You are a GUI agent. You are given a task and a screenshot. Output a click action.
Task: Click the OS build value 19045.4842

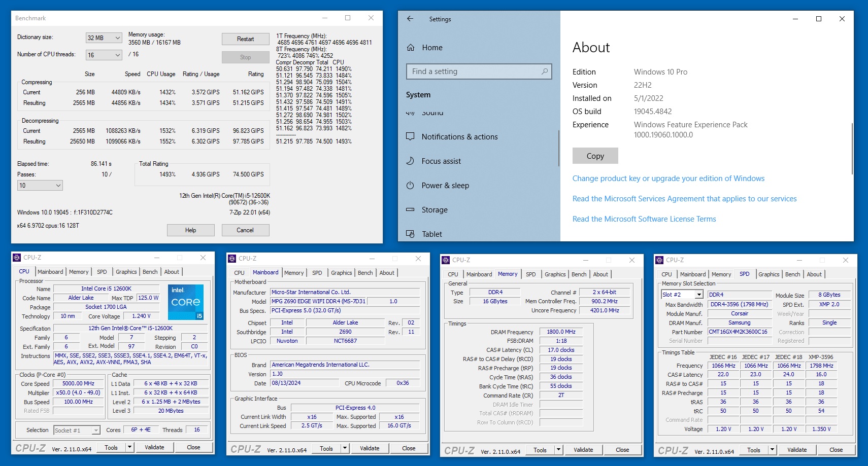[x=653, y=112]
